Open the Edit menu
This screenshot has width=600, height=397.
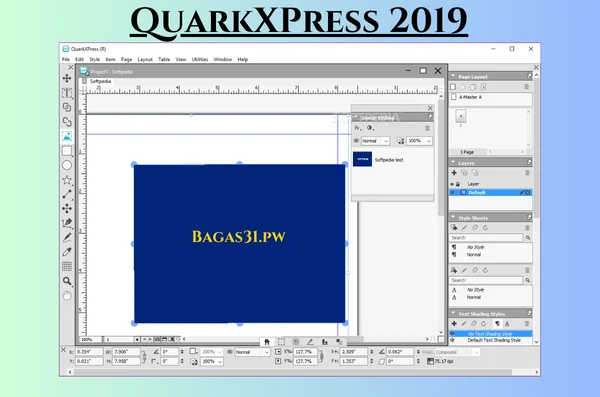point(80,59)
